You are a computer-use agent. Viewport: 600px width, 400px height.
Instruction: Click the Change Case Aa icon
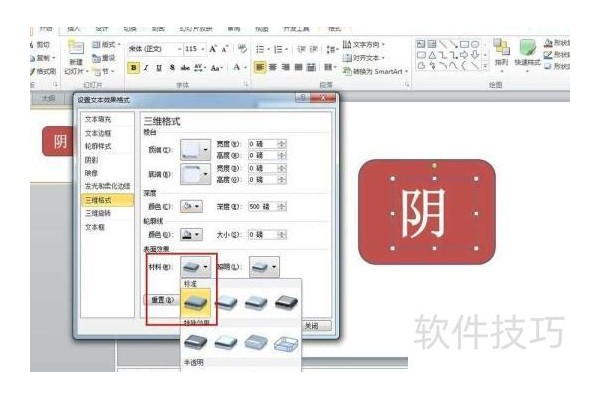coord(216,68)
